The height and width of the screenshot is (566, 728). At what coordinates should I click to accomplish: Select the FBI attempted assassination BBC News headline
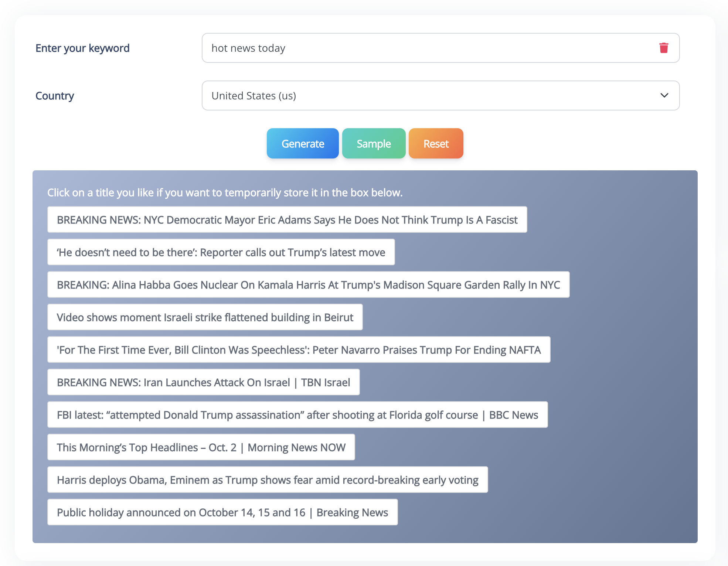click(297, 415)
